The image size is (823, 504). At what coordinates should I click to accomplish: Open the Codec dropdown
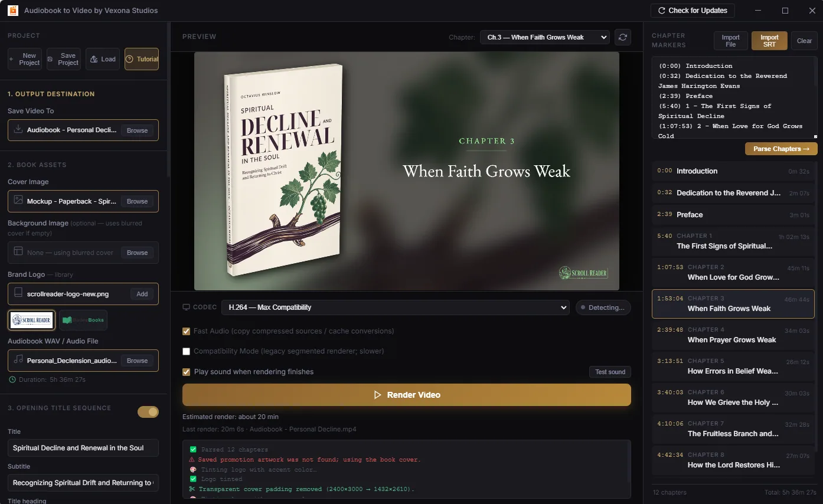(x=395, y=307)
